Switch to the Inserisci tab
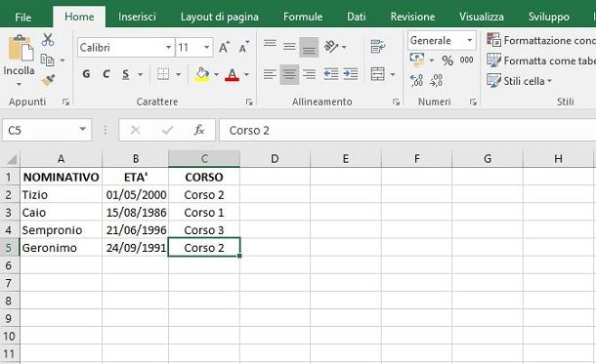Image resolution: width=596 pixels, height=364 pixels. coord(137,17)
